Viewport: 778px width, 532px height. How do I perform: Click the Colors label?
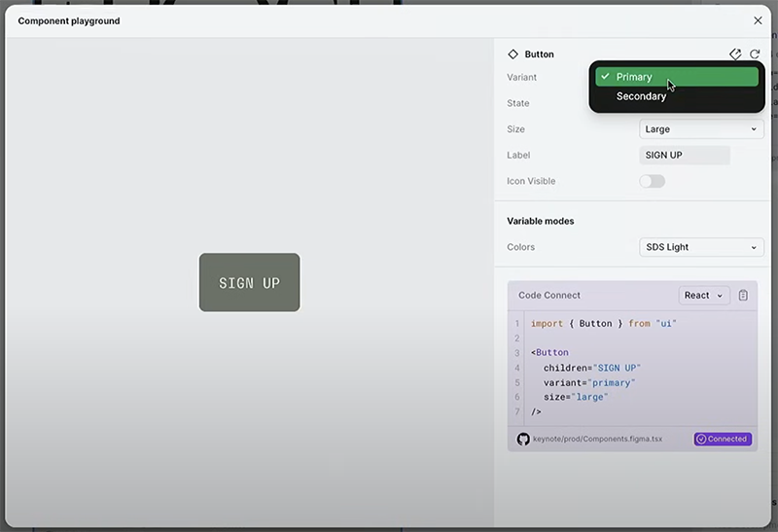point(520,247)
